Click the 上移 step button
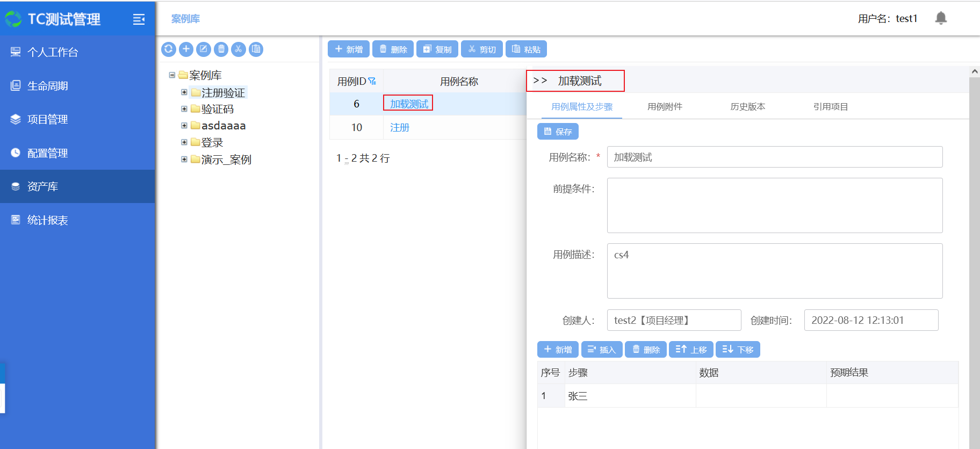 pos(691,350)
